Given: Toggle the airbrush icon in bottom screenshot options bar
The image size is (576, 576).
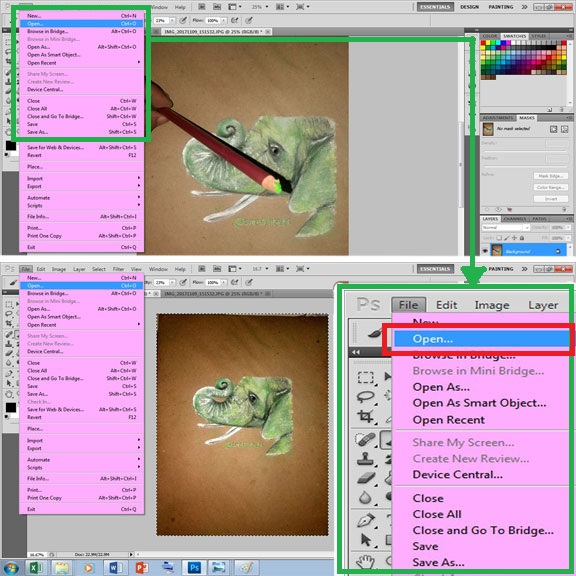Looking at the screenshot, I should pyautogui.click(x=235, y=282).
